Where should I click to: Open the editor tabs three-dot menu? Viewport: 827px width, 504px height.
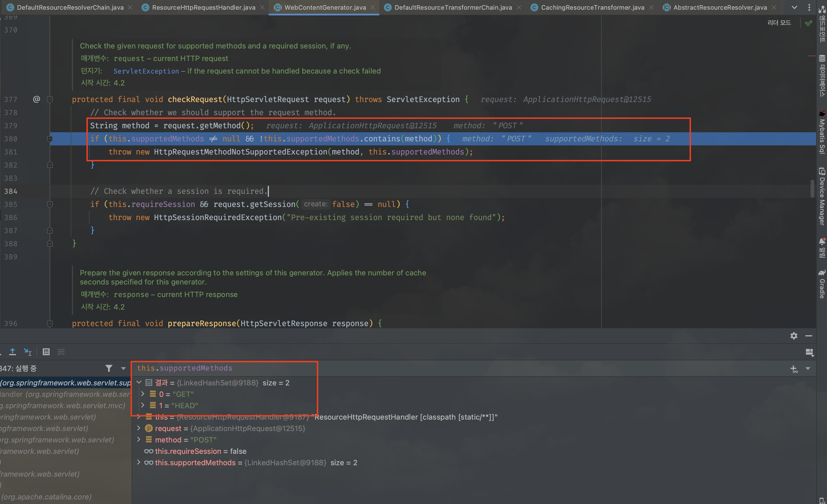809,7
